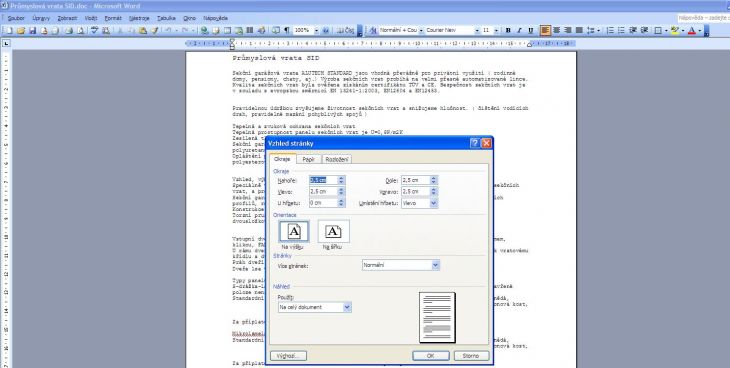This screenshot has height=368, width=730.
Task: Open the Soubor menu
Action: coord(16,18)
